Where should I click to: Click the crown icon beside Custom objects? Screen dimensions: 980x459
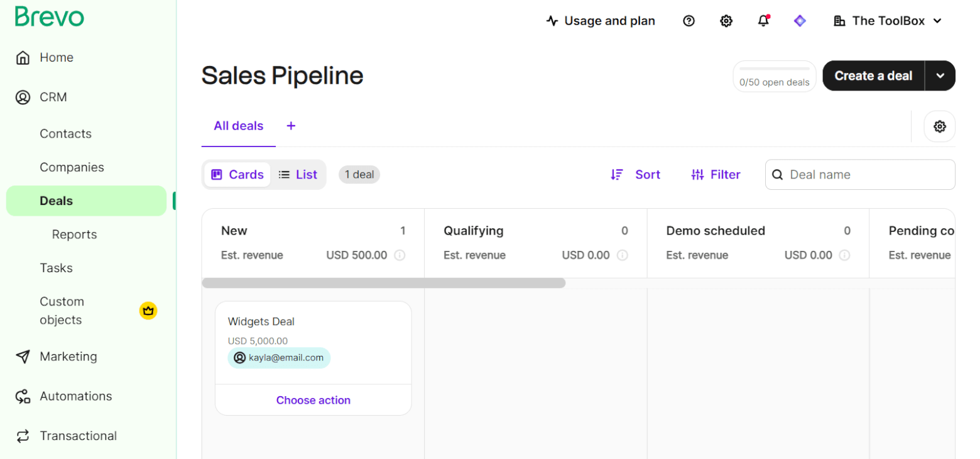tap(148, 311)
